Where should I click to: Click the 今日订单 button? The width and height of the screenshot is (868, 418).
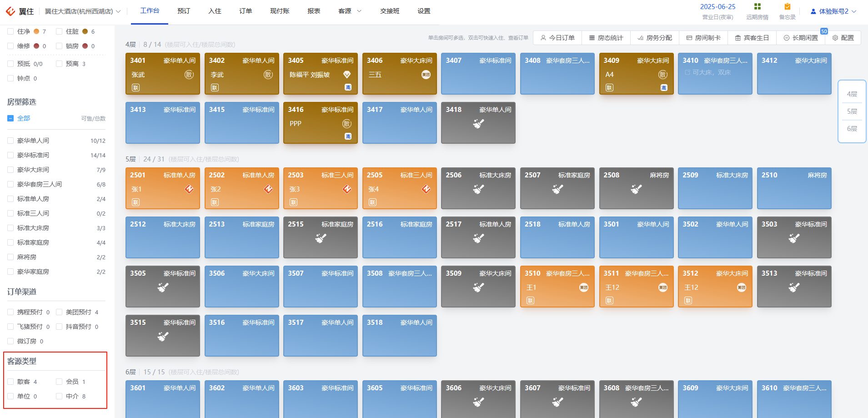click(557, 38)
